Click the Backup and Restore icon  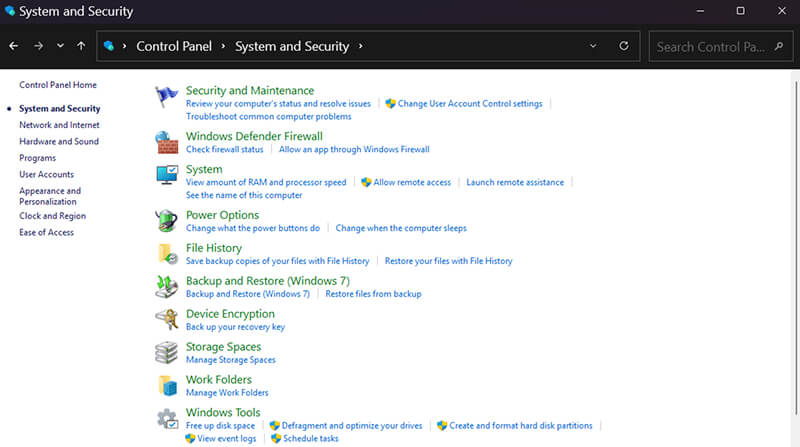(x=166, y=287)
